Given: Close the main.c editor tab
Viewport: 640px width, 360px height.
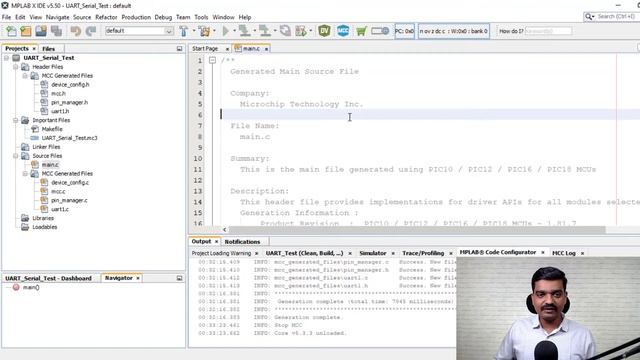Looking at the screenshot, I should click(267, 49).
